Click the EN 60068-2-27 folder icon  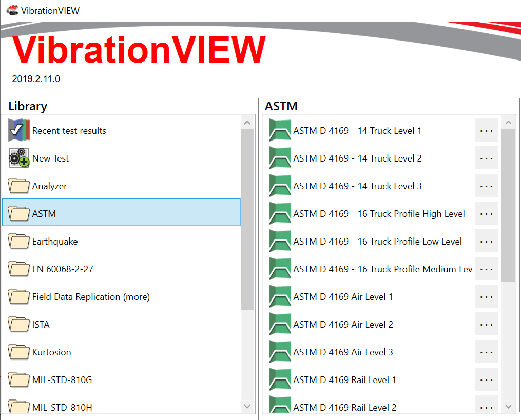coord(19,269)
